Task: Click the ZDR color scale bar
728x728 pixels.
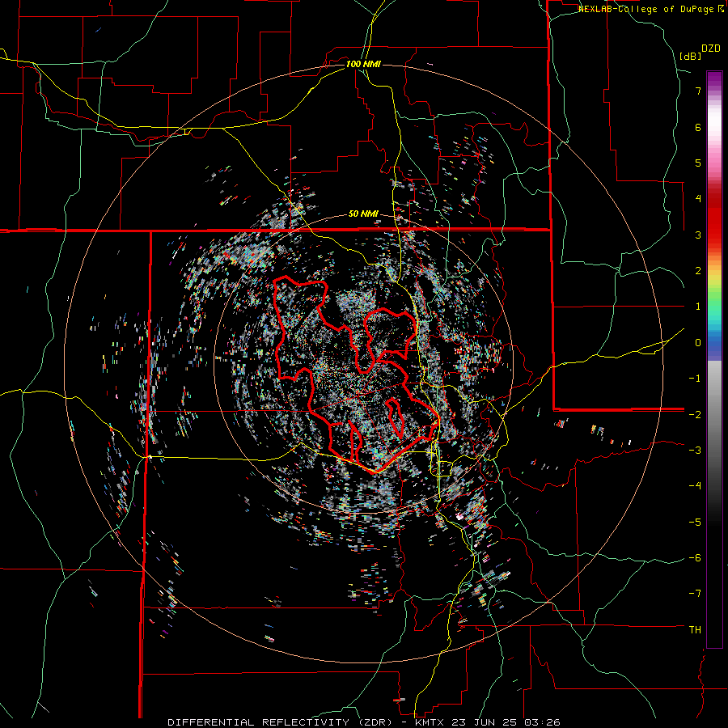Action: click(x=714, y=359)
